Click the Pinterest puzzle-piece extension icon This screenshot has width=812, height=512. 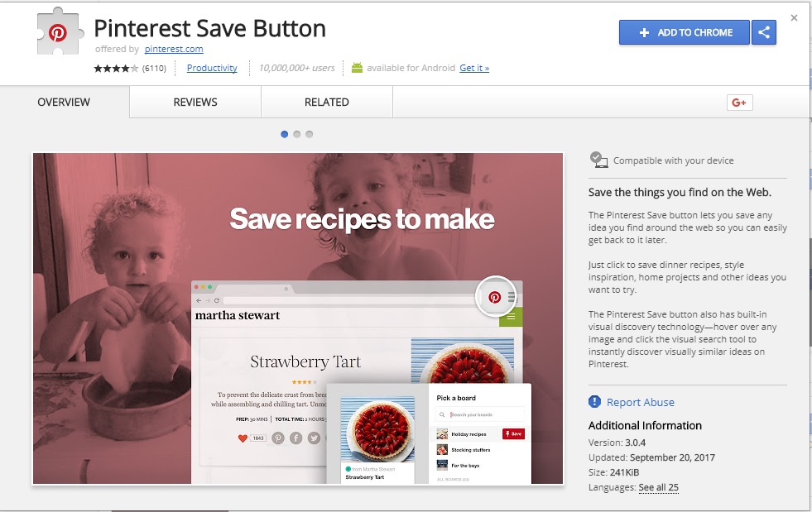(60, 31)
